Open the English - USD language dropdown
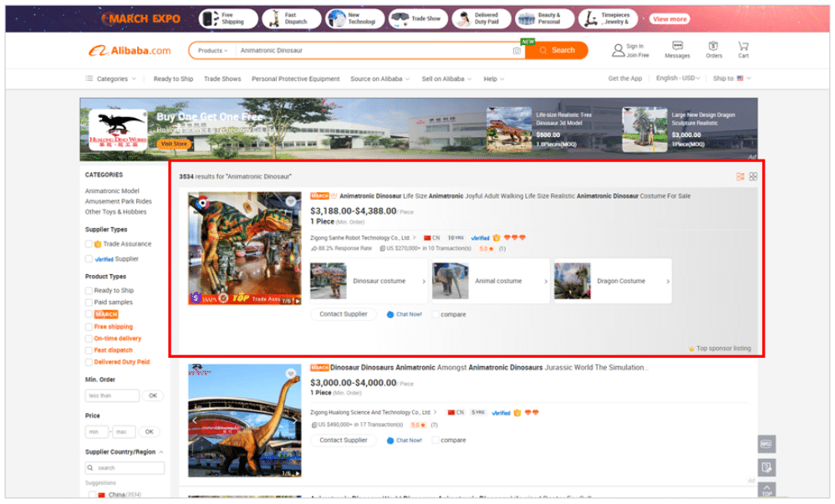The width and height of the screenshot is (835, 504). [x=677, y=79]
